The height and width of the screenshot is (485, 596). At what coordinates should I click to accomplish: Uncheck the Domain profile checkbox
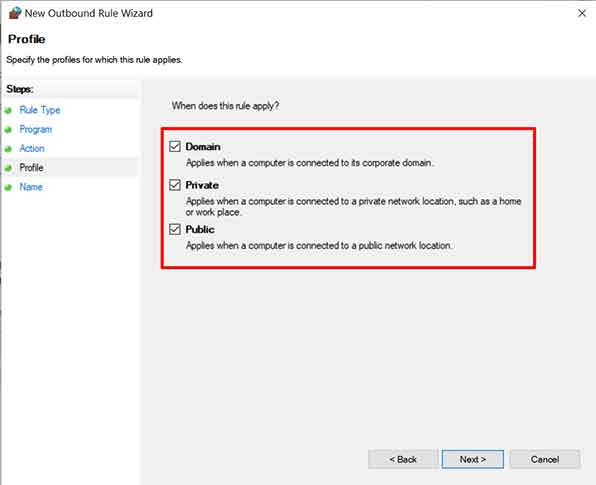(175, 146)
